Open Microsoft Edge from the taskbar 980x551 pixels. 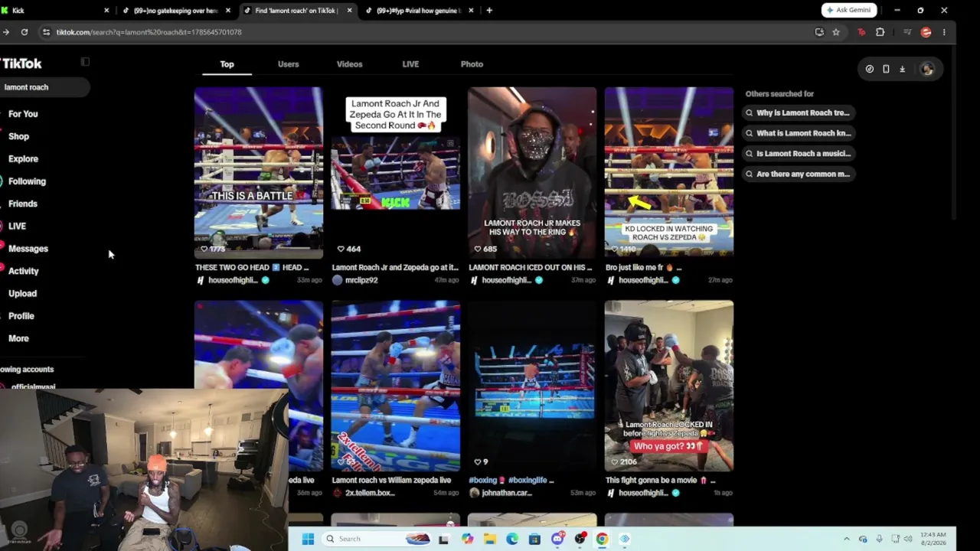pyautogui.click(x=512, y=539)
